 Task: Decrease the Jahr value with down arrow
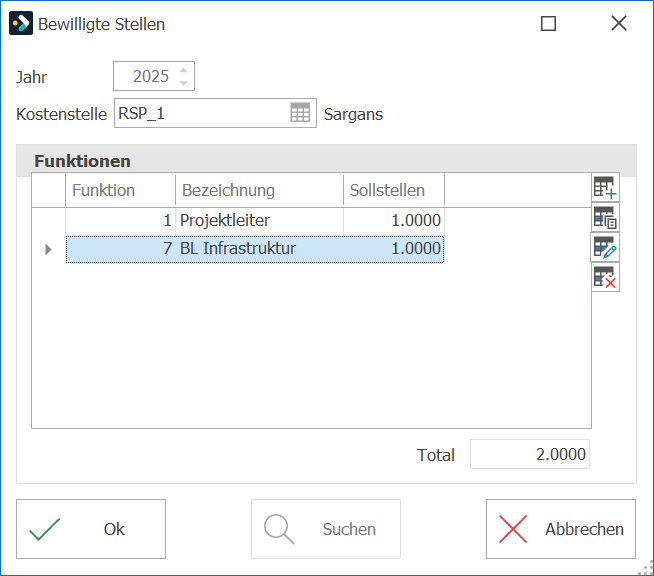pos(184,83)
